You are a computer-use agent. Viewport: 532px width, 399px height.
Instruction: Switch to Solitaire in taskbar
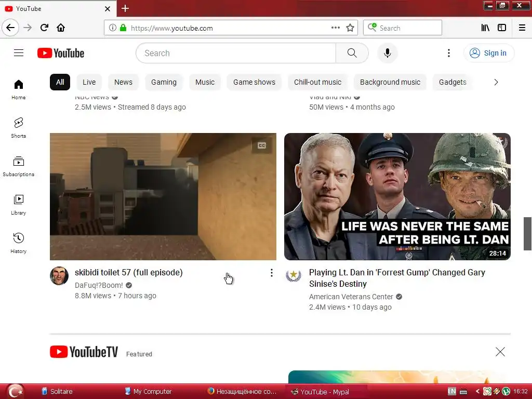57,392
